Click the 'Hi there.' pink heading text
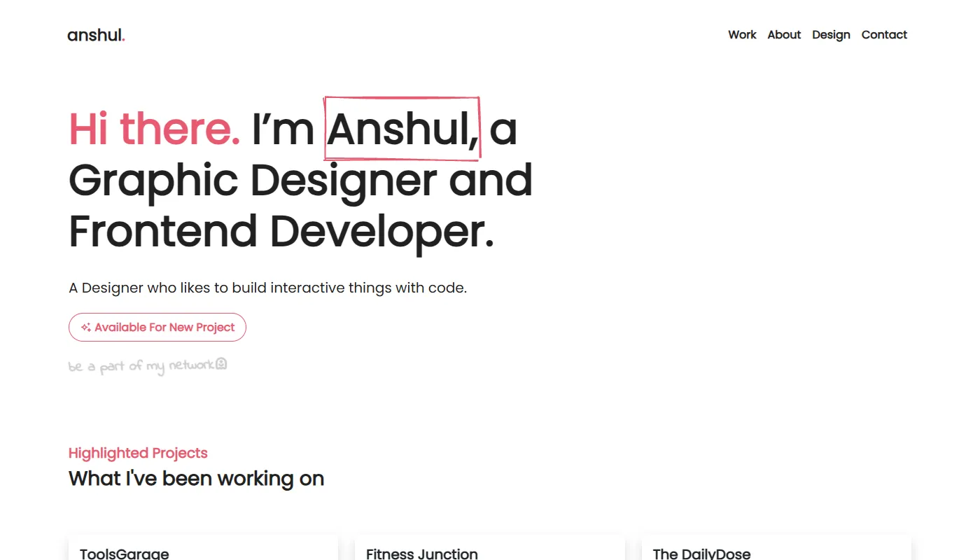The image size is (980, 560). tap(155, 129)
